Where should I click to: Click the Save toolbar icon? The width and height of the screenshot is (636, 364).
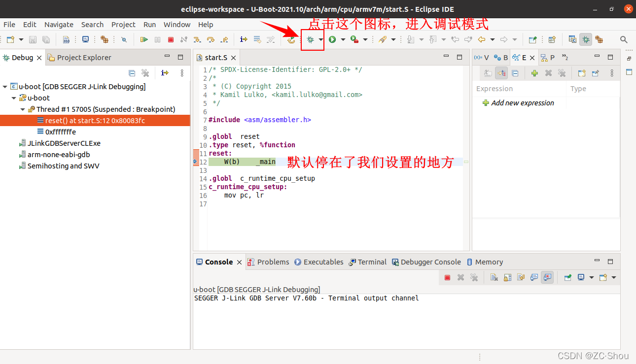click(x=33, y=39)
